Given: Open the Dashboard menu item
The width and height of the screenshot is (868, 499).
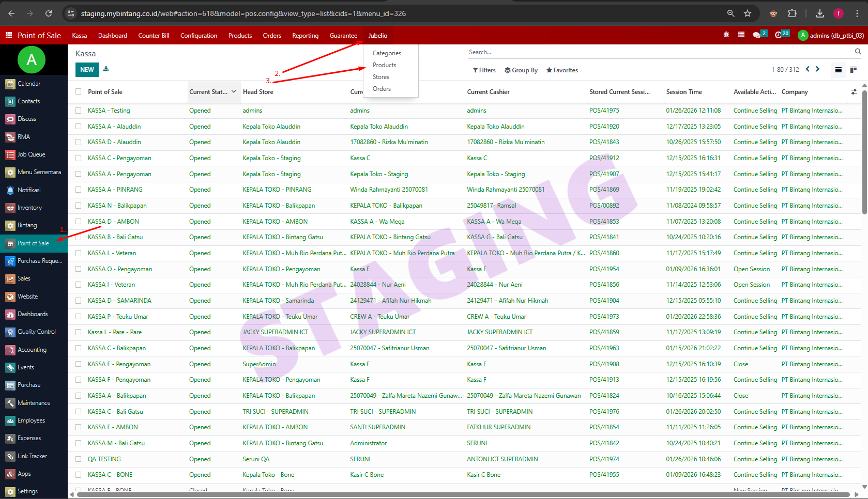Looking at the screenshot, I should (x=113, y=36).
